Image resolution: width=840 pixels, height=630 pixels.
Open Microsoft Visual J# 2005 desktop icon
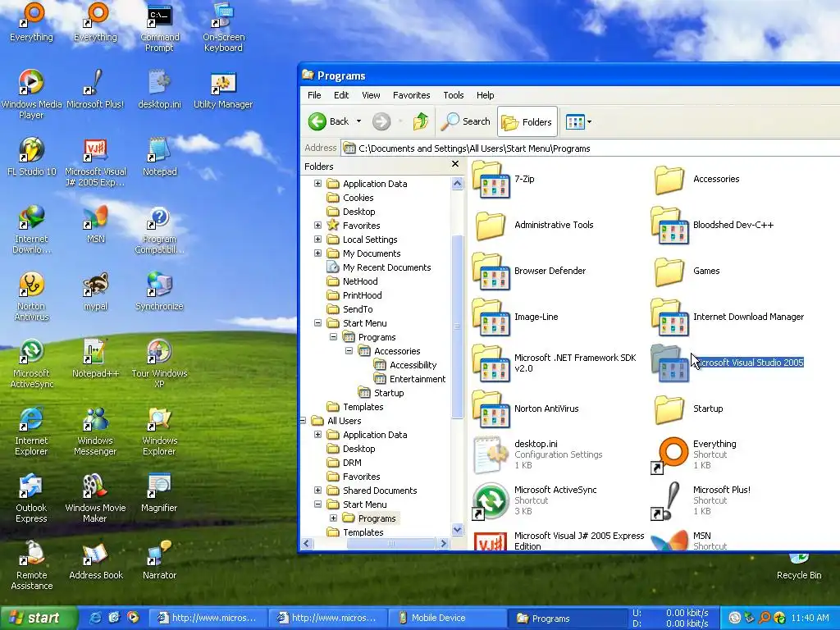[x=95, y=162]
